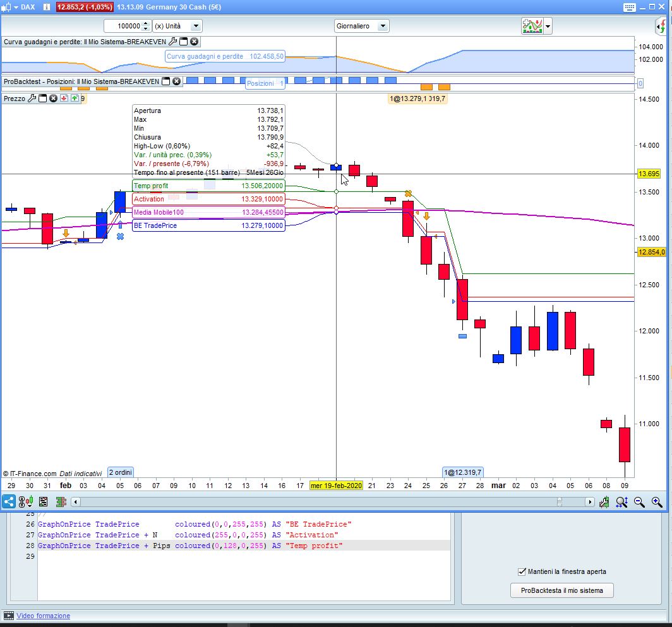Click the 1@12.319,7 order label

(x=463, y=472)
